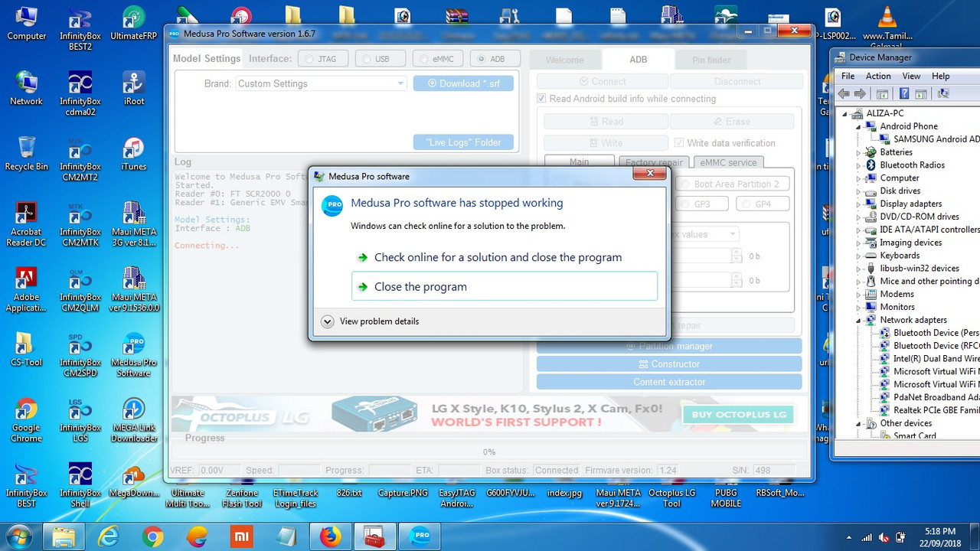Select the iTunes desktop shortcut

[x=133, y=154]
